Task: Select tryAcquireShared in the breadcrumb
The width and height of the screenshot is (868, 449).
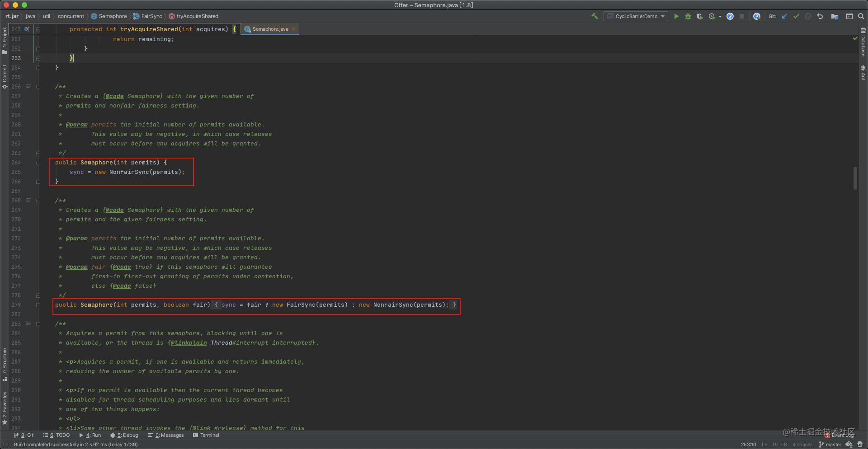Action: click(193, 16)
